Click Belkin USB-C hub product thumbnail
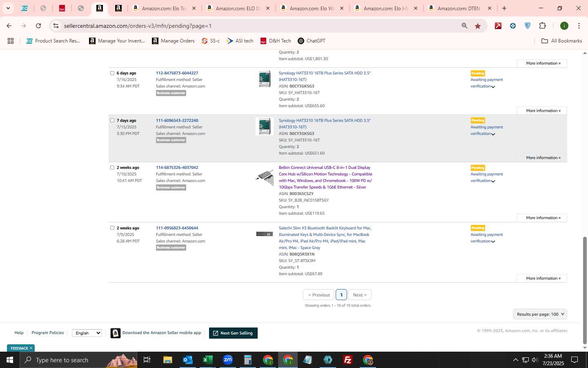Image resolution: width=588 pixels, height=368 pixels. [265, 177]
